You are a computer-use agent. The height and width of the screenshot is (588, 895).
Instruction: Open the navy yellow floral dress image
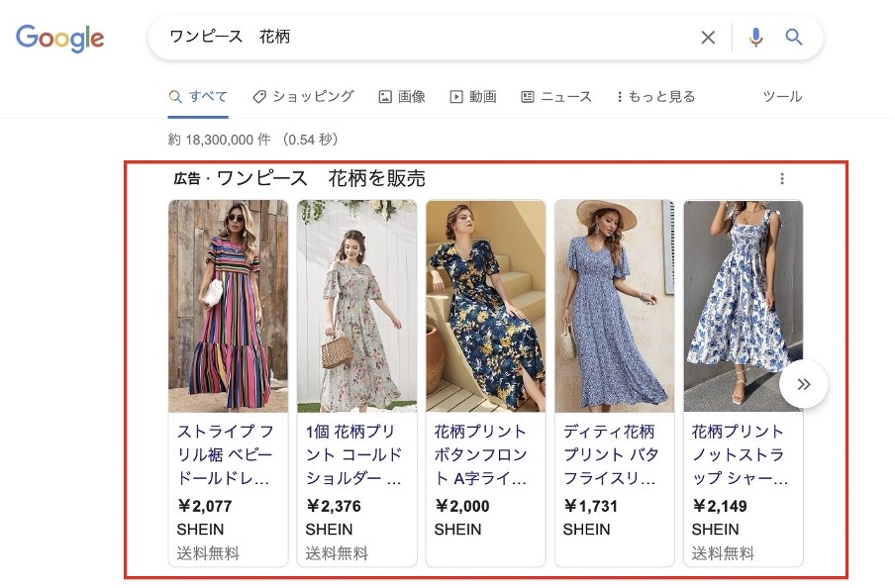(486, 306)
